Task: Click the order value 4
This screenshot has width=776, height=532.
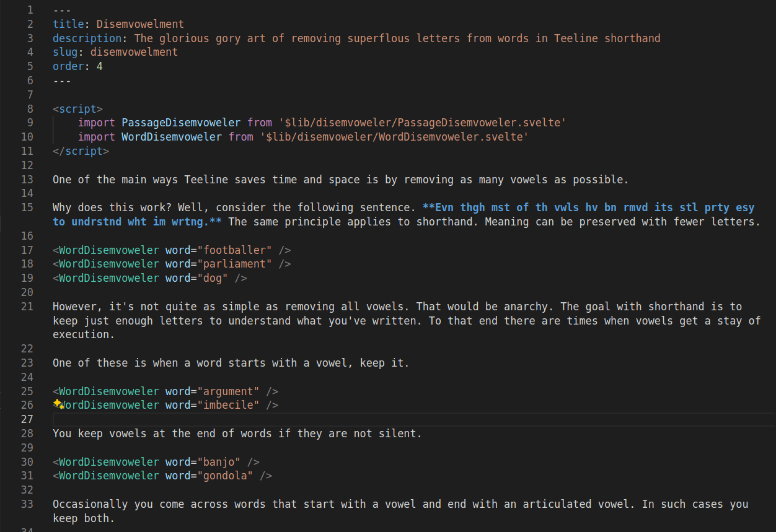Action: (x=99, y=66)
